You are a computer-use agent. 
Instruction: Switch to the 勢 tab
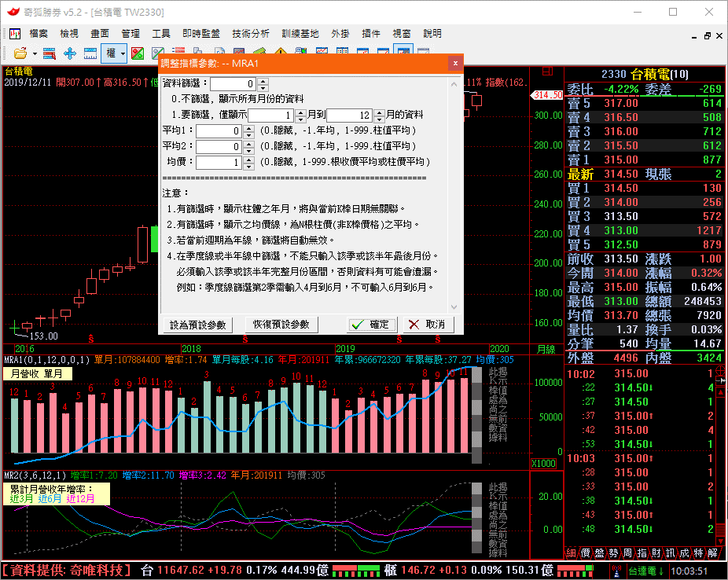click(613, 553)
